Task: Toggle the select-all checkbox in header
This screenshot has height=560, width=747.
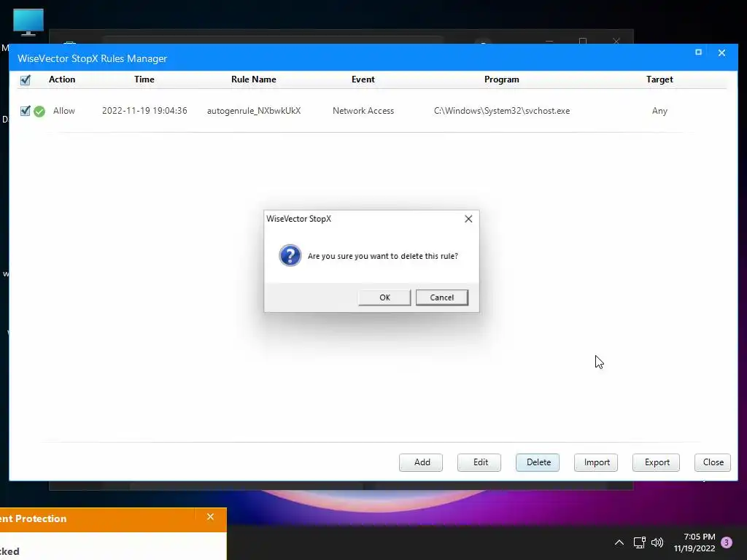Action: point(26,80)
